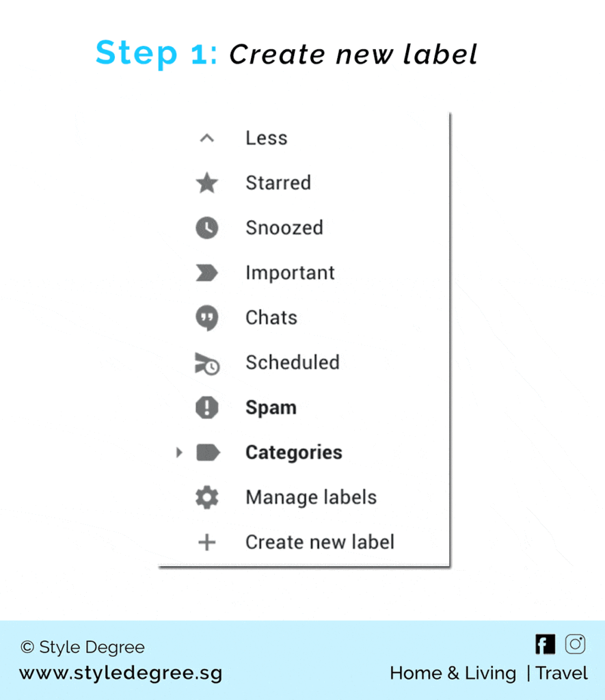The width and height of the screenshot is (605, 700).
Task: Open the Important mail section
Action: (x=290, y=272)
